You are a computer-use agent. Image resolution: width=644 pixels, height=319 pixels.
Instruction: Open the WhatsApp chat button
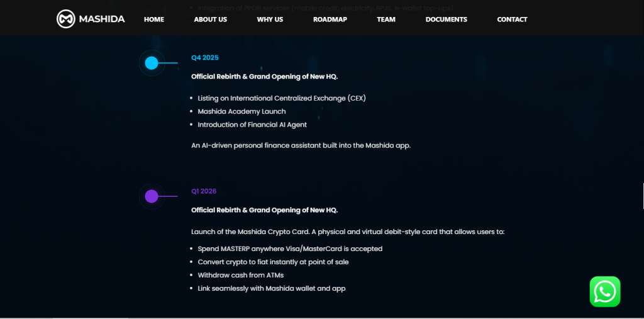(x=604, y=291)
